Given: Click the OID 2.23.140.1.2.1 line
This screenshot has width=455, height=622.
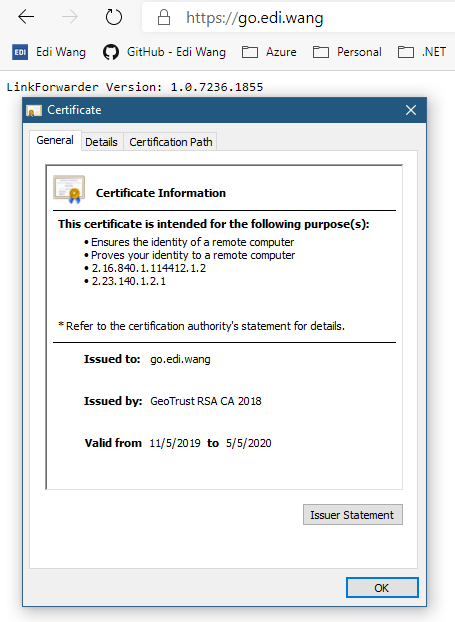Looking at the screenshot, I should [x=129, y=281].
